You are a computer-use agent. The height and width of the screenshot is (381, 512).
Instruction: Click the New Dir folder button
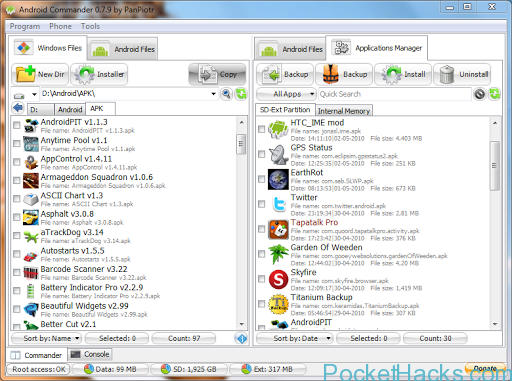coord(40,74)
